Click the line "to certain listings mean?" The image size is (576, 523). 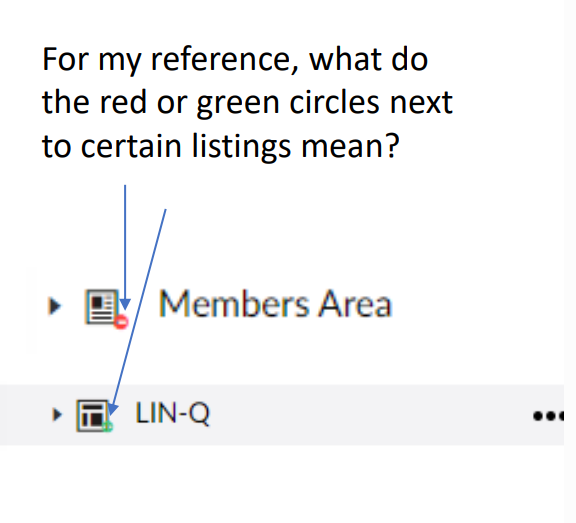coord(221,146)
